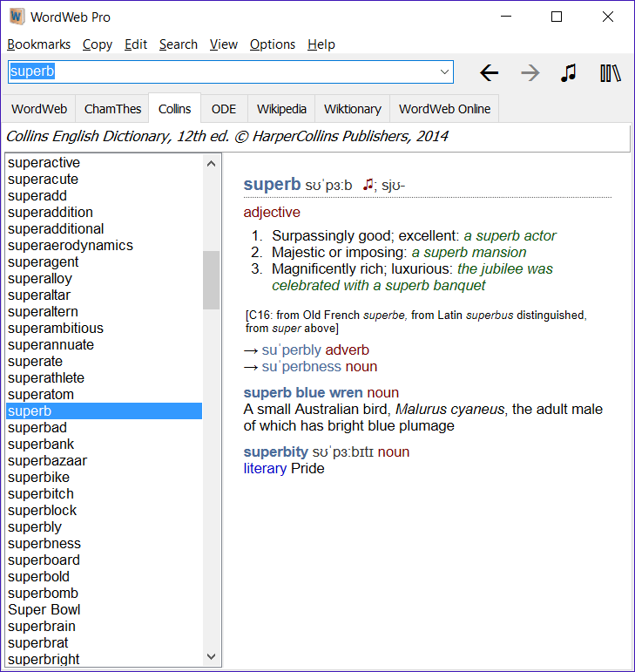
Task: Select superalloy in the word list
Action: point(104,279)
